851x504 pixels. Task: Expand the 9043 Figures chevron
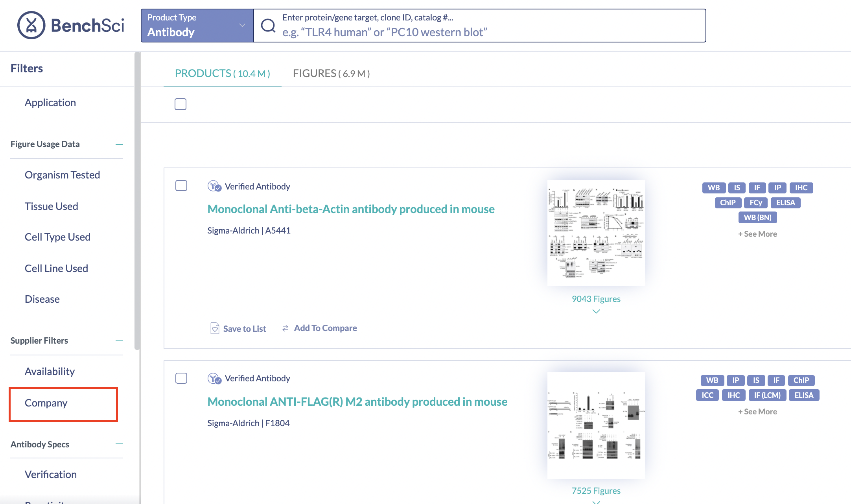596,311
